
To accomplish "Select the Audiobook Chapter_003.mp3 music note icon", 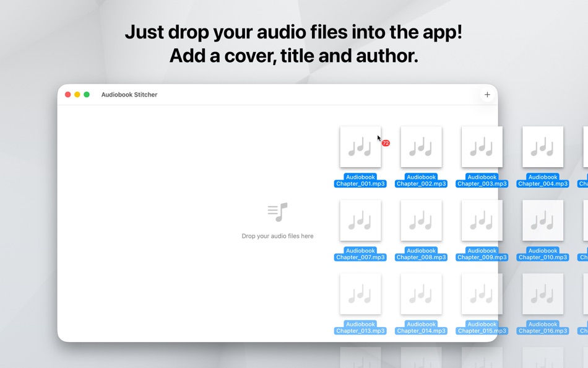I will point(482,147).
